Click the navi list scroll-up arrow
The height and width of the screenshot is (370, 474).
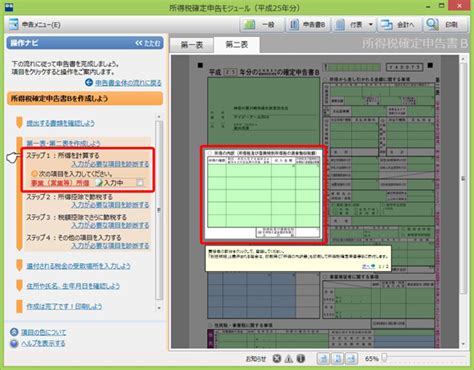[159, 117]
